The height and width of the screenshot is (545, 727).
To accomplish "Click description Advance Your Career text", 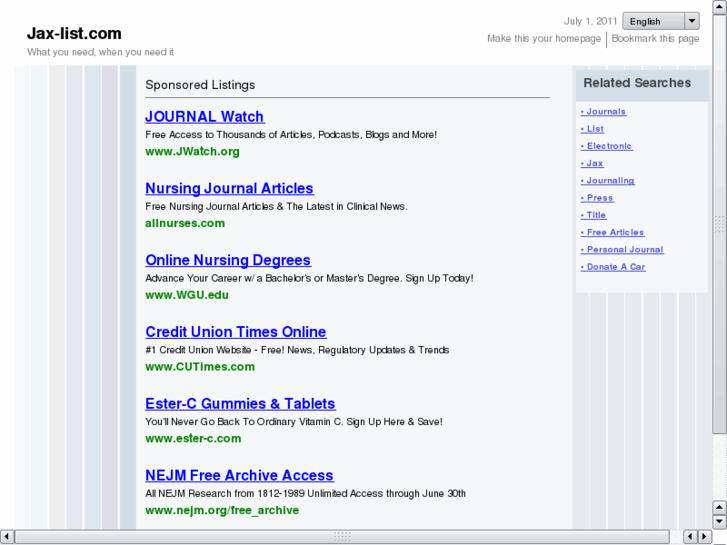I will (x=309, y=278).
